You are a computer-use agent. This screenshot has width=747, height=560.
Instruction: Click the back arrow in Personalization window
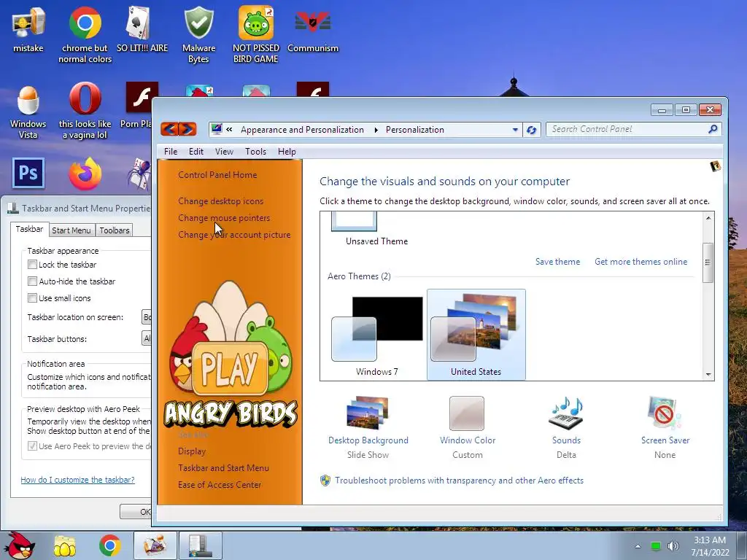click(169, 128)
